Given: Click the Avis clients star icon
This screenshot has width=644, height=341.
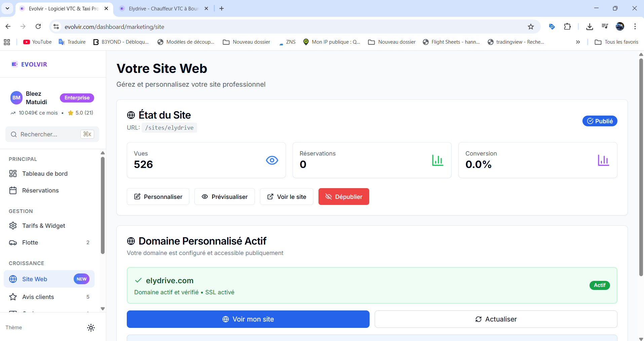Looking at the screenshot, I should tap(13, 297).
